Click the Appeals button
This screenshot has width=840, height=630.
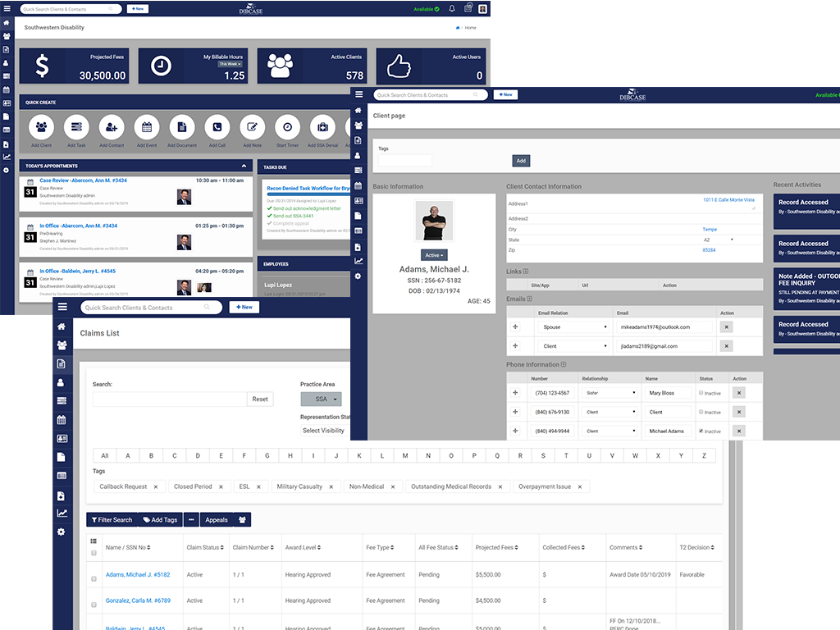217,519
